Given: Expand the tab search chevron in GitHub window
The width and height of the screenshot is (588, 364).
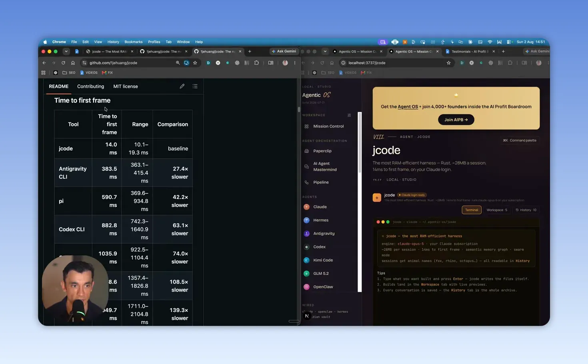Looking at the screenshot, I should (x=66, y=51).
